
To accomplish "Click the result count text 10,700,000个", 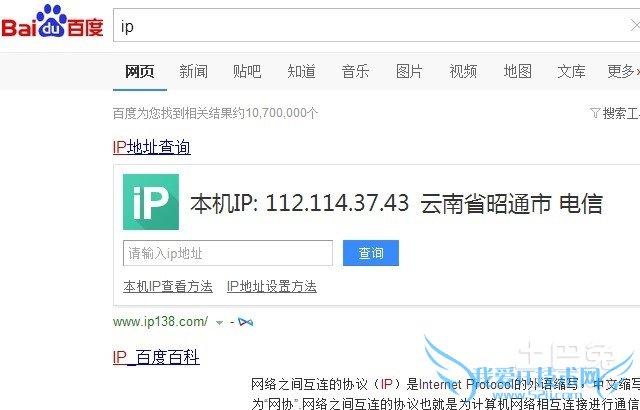I will point(282,113).
